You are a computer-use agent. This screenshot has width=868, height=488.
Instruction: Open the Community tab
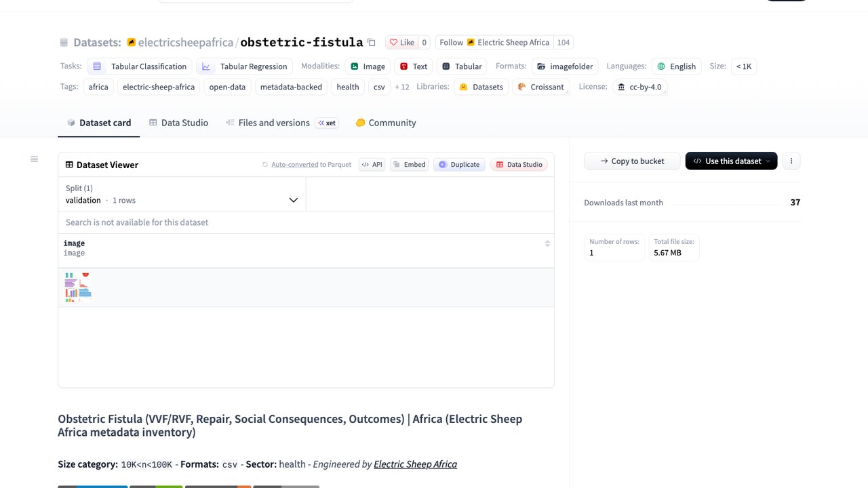(x=386, y=123)
